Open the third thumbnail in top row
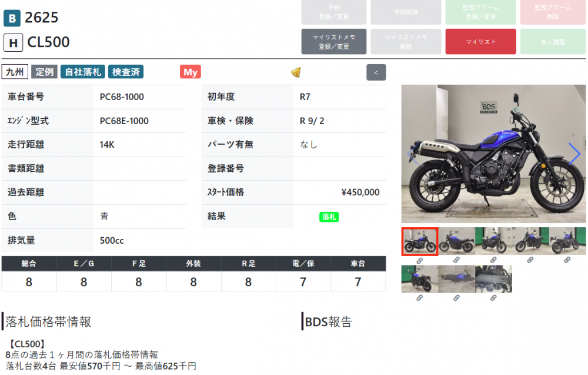This screenshot has width=588, height=375. point(493,241)
